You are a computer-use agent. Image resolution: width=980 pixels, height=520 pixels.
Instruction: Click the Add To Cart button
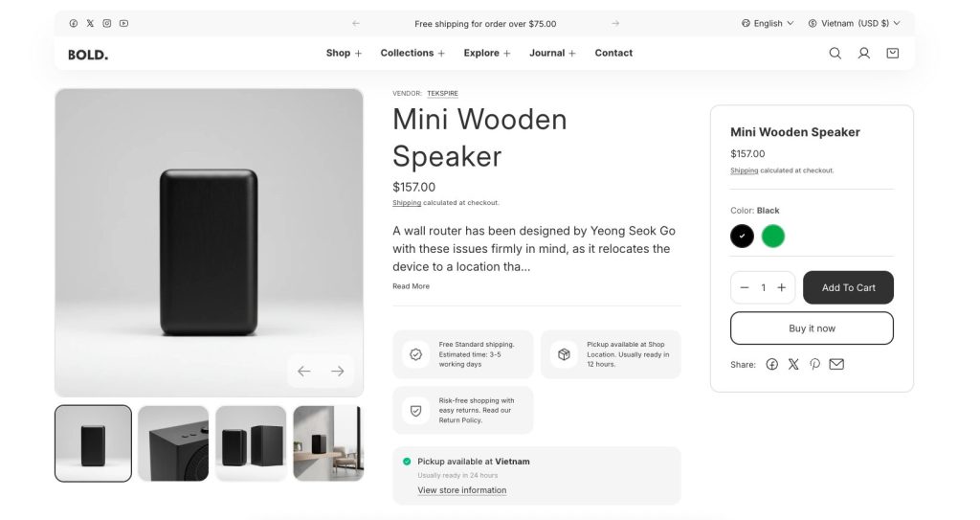848,287
